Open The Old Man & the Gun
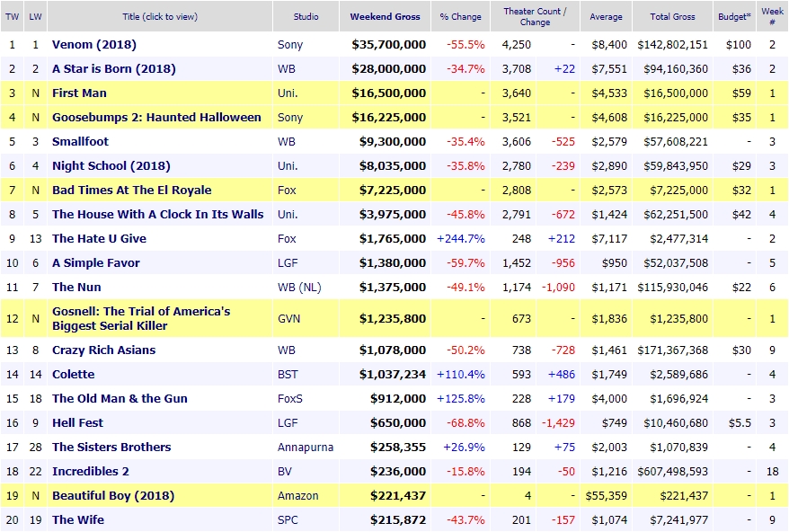789x532 pixels. [x=120, y=399]
